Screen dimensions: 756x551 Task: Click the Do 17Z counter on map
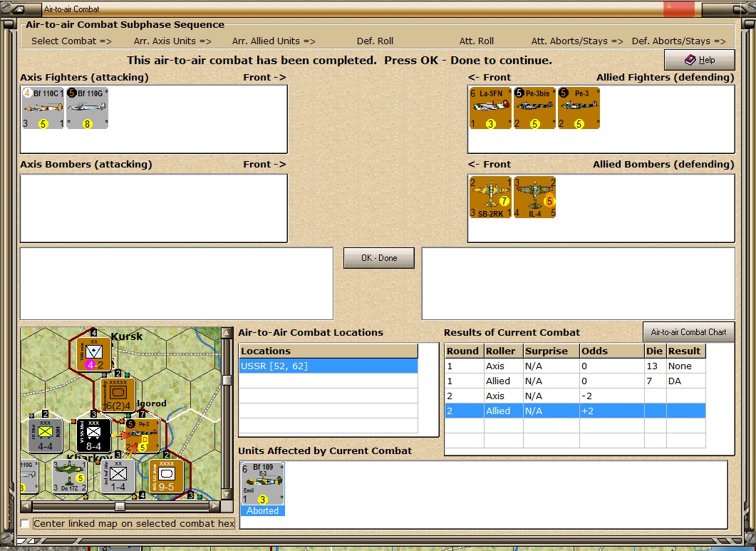(x=69, y=476)
